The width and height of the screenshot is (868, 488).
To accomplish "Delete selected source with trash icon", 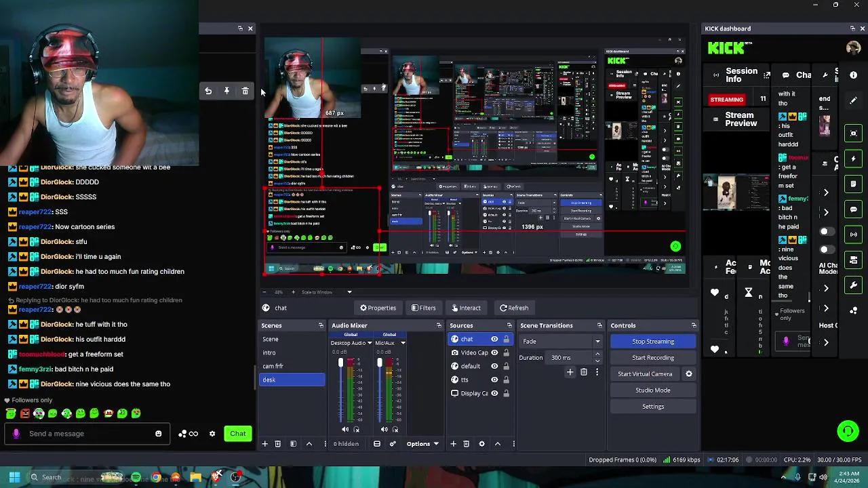I will (466, 444).
